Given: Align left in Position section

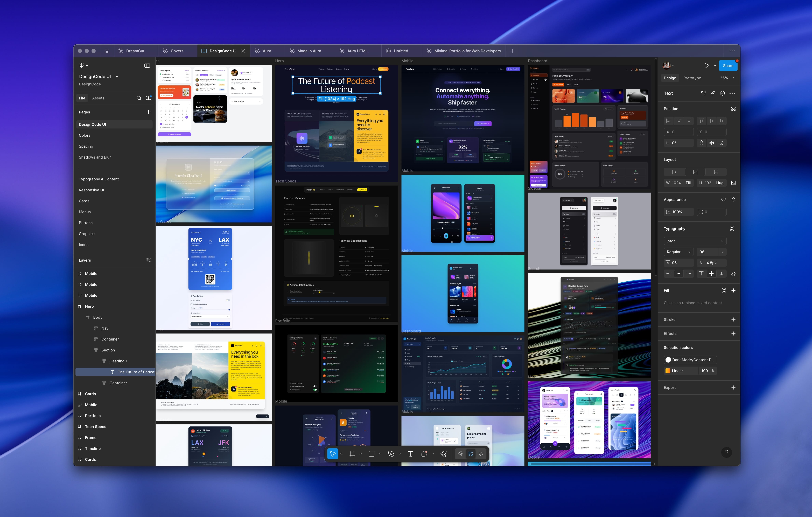Looking at the screenshot, I should (x=669, y=121).
